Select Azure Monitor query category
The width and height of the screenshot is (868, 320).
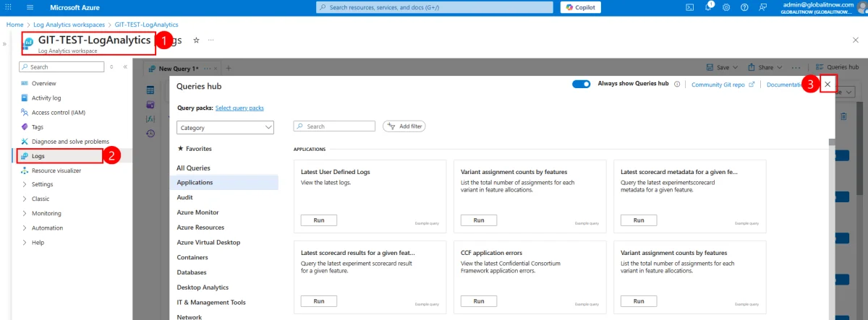(x=197, y=212)
